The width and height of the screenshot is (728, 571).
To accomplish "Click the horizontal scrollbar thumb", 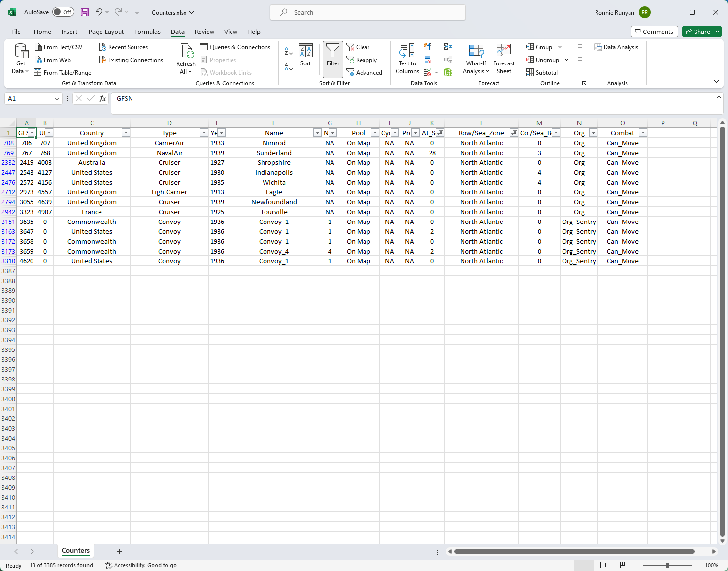I will click(x=574, y=551).
